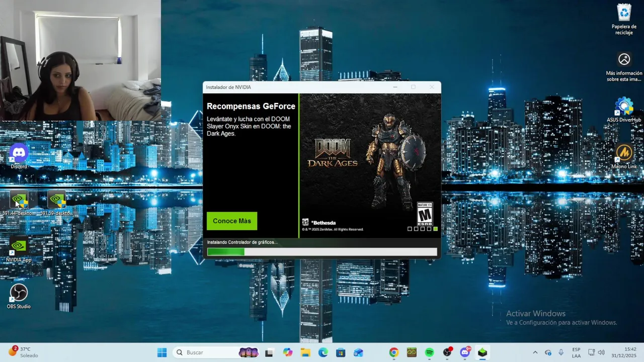Open ESP LAA input language switcher
Viewport: 644px width, 362px height.
[577, 352]
